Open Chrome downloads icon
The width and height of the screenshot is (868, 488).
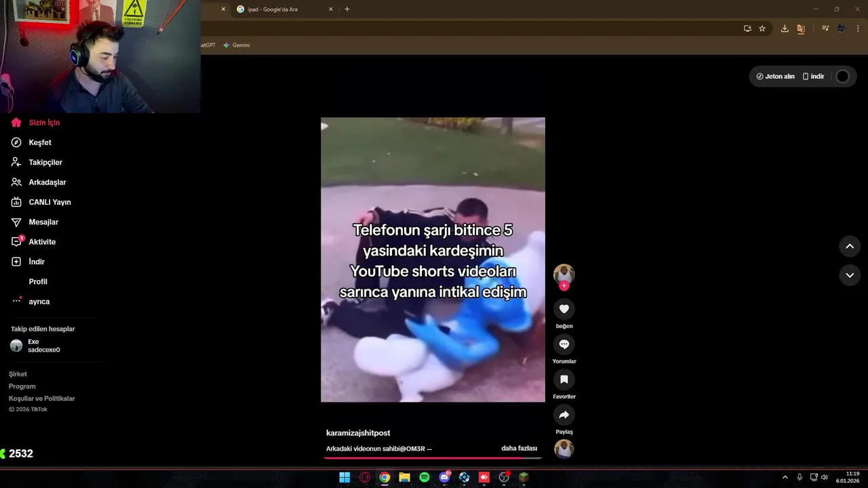point(785,28)
